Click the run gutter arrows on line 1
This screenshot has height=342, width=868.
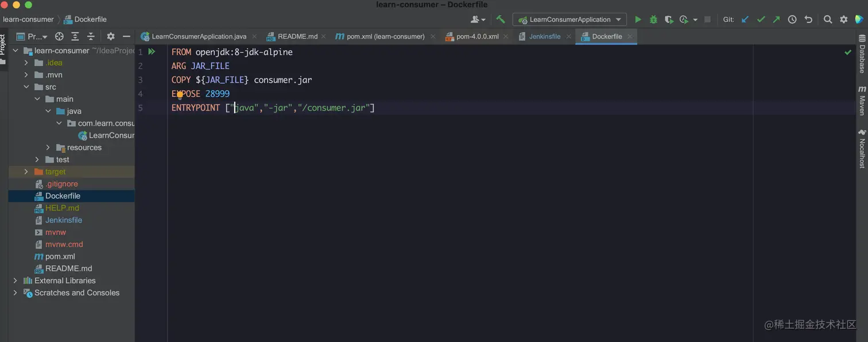152,52
